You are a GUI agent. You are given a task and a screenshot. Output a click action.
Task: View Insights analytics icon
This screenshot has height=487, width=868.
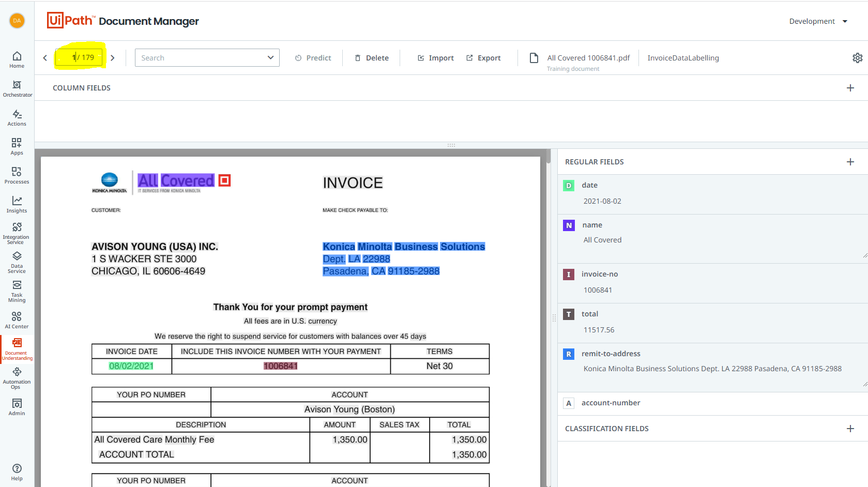pyautogui.click(x=17, y=204)
